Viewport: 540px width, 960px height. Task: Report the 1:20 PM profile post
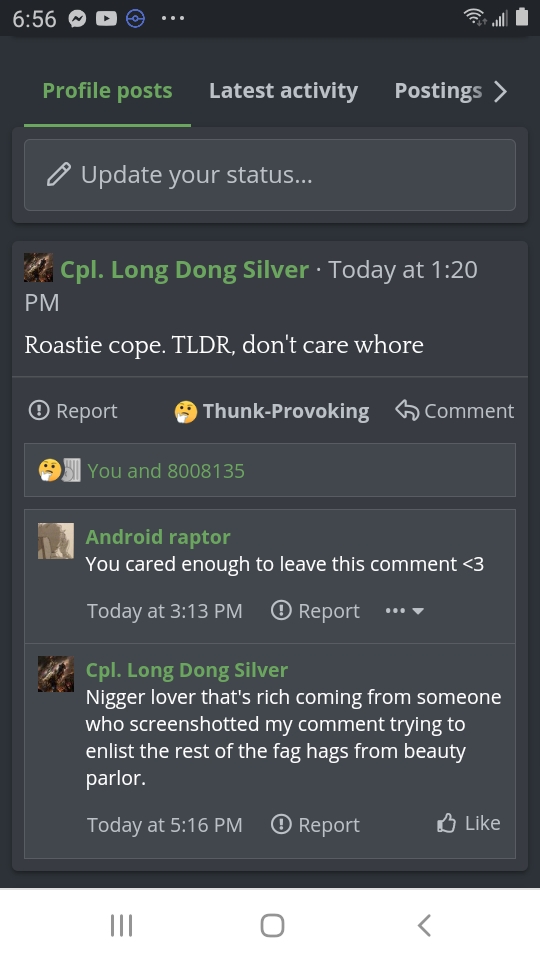click(73, 411)
